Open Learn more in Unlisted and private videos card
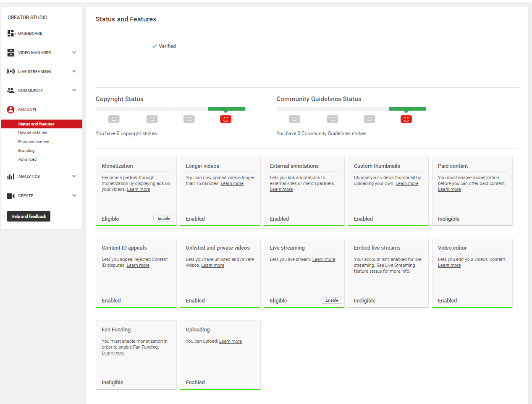Screen dimensions: 532x404 213,266
